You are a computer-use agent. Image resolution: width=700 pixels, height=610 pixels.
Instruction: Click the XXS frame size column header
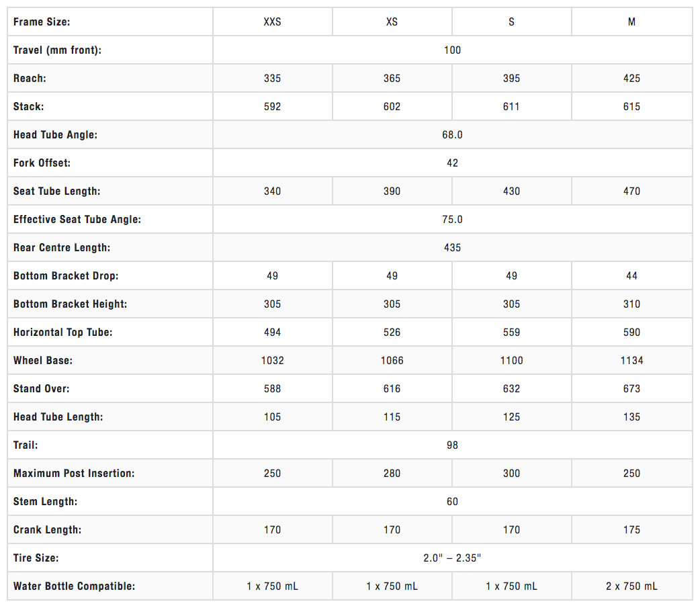click(272, 21)
